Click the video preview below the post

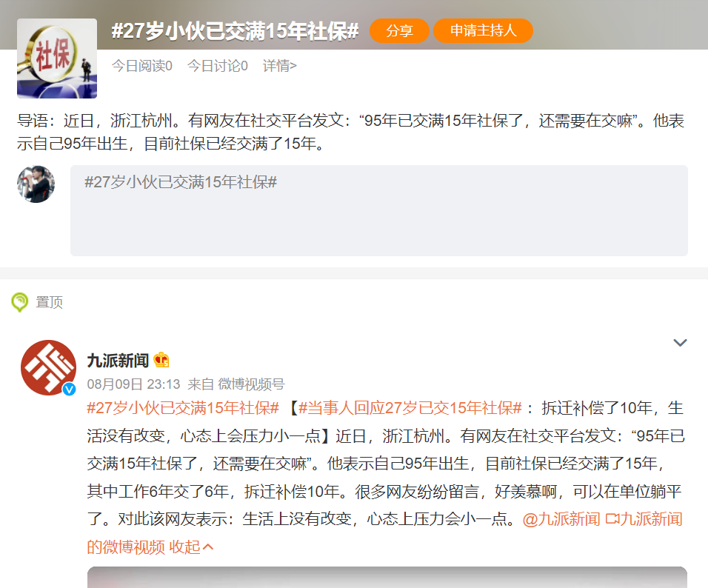tap(387, 578)
